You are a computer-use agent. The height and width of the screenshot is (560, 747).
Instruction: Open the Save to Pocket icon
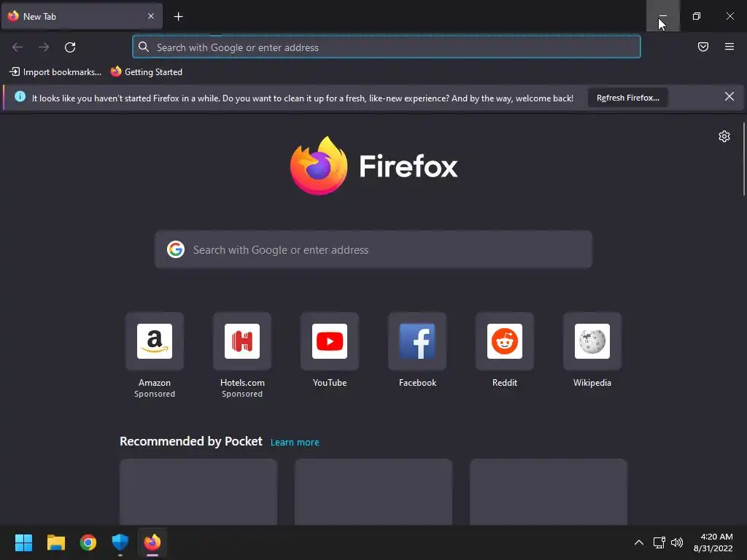(703, 47)
